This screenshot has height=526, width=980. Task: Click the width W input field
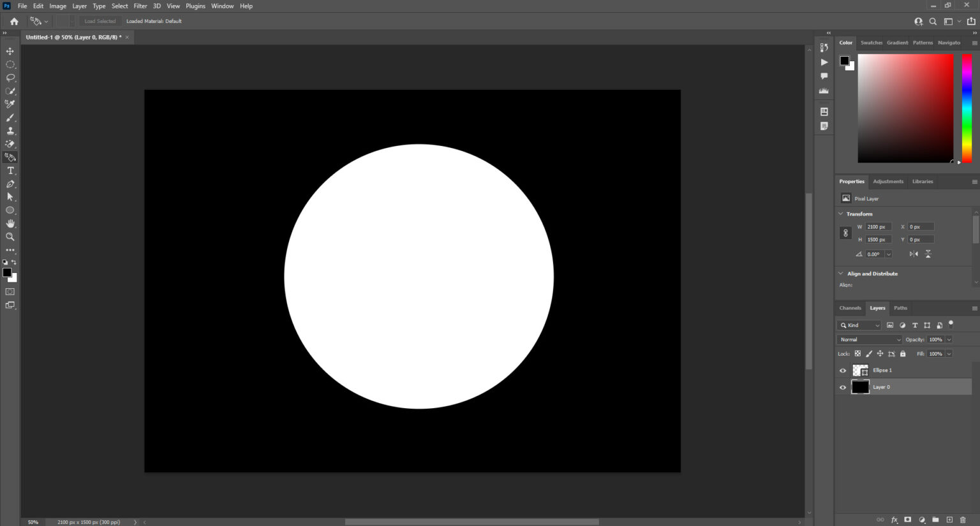pos(878,227)
